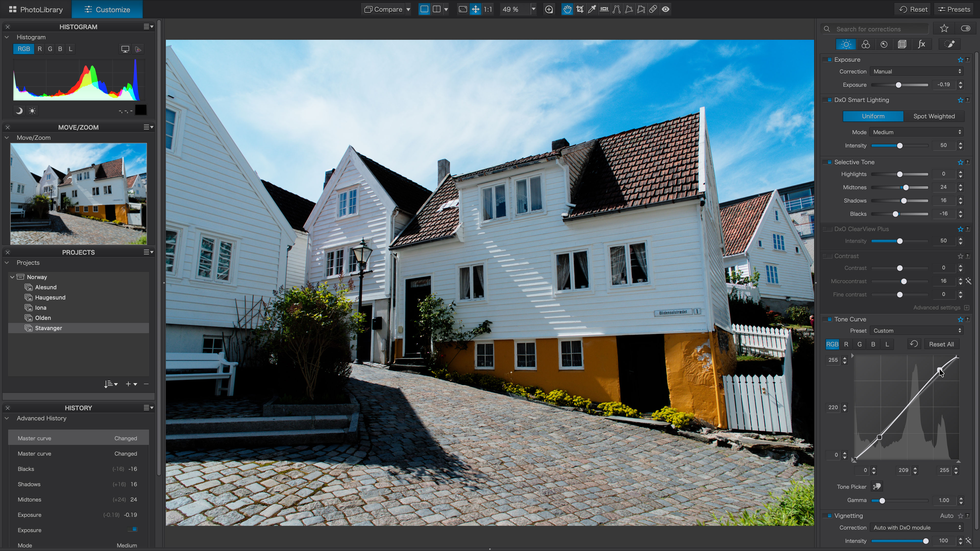Show histogram L channel
The width and height of the screenshot is (980, 551).
pyautogui.click(x=70, y=49)
